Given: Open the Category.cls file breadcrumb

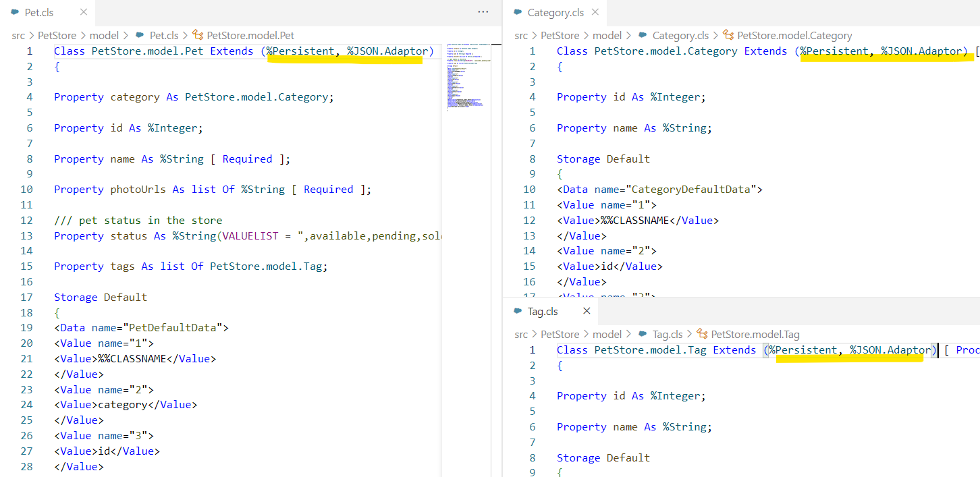Looking at the screenshot, I should (680, 36).
